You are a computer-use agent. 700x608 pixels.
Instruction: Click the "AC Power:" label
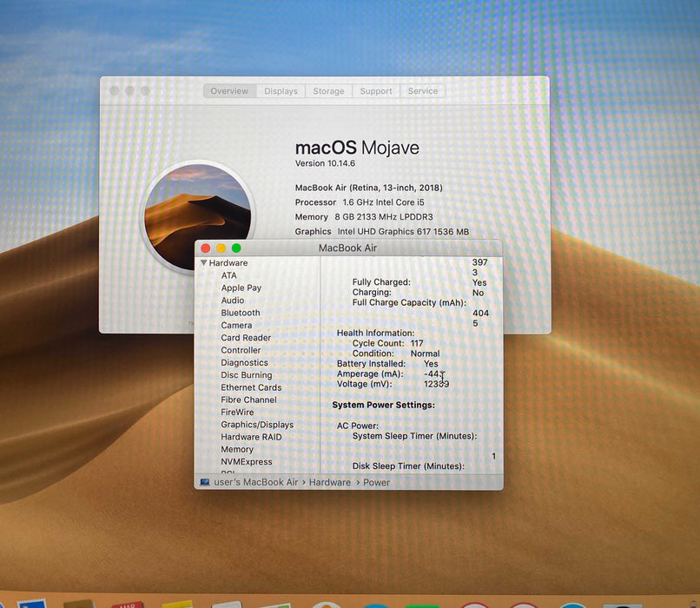tap(358, 426)
